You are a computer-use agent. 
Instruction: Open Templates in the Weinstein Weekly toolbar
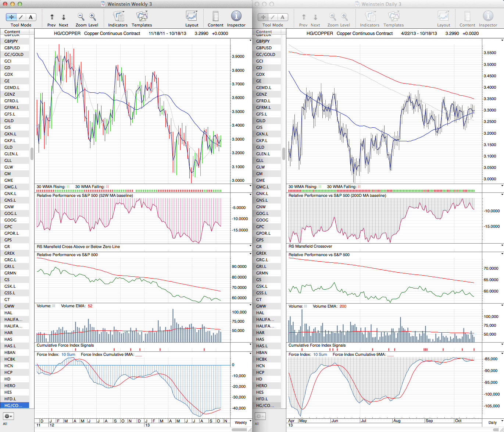click(142, 17)
